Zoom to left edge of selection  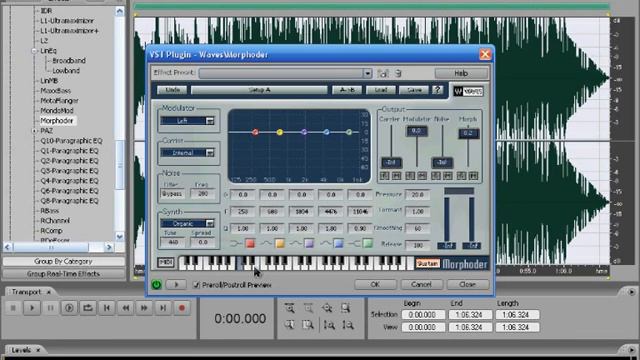click(289, 325)
